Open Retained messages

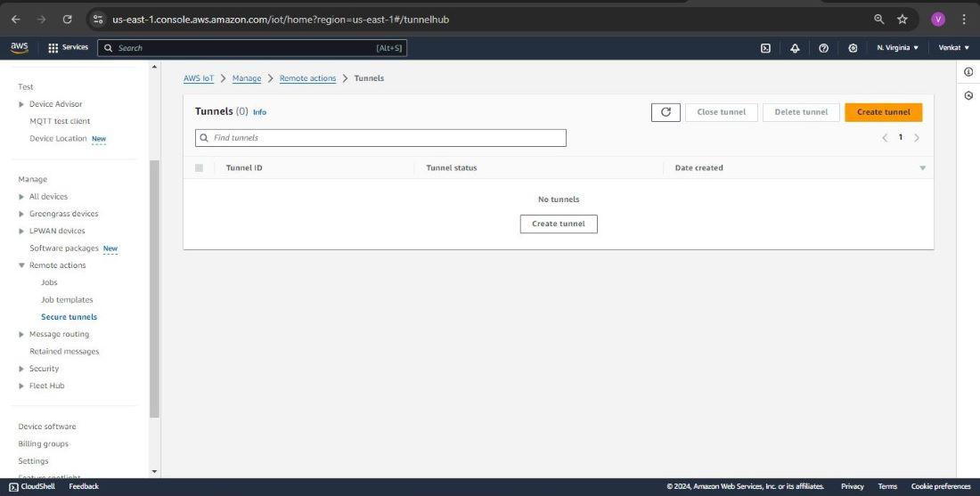(x=64, y=351)
